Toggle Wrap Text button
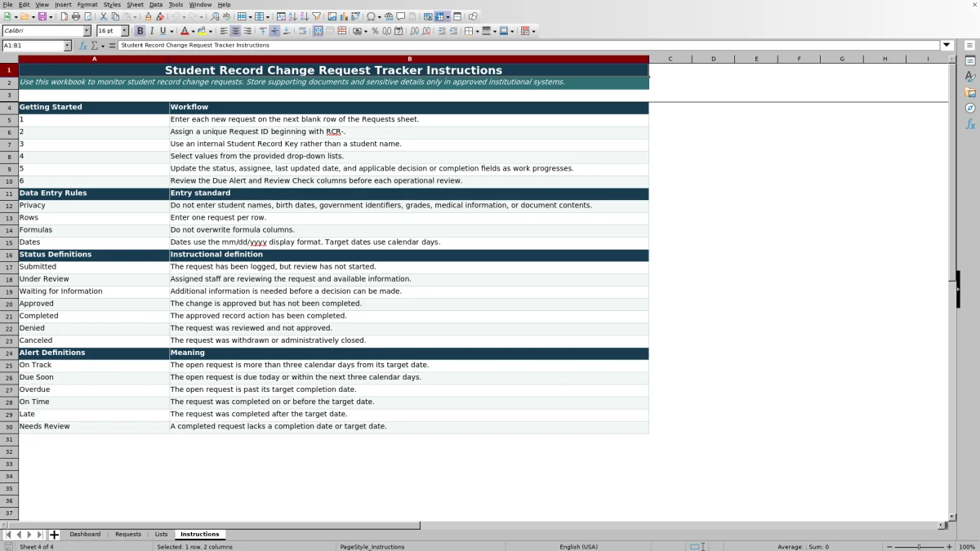The height and width of the screenshot is (551, 980). 302,31
